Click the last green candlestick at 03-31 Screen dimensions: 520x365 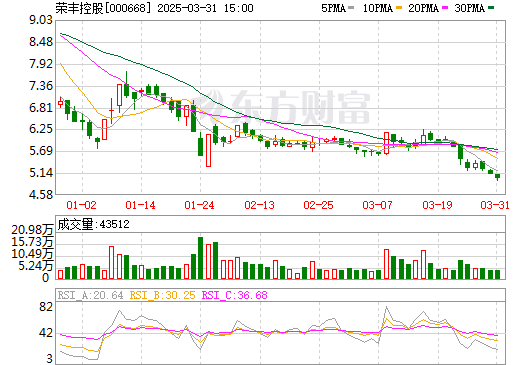tap(497, 177)
